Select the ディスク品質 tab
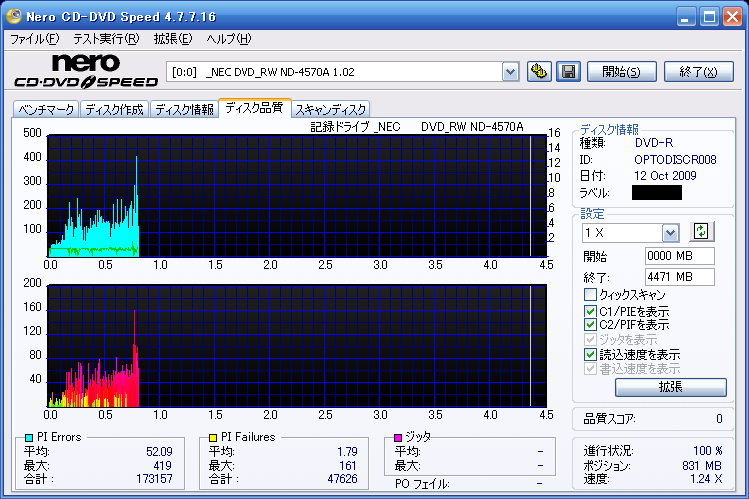Image resolution: width=749 pixels, height=499 pixels. (x=255, y=108)
